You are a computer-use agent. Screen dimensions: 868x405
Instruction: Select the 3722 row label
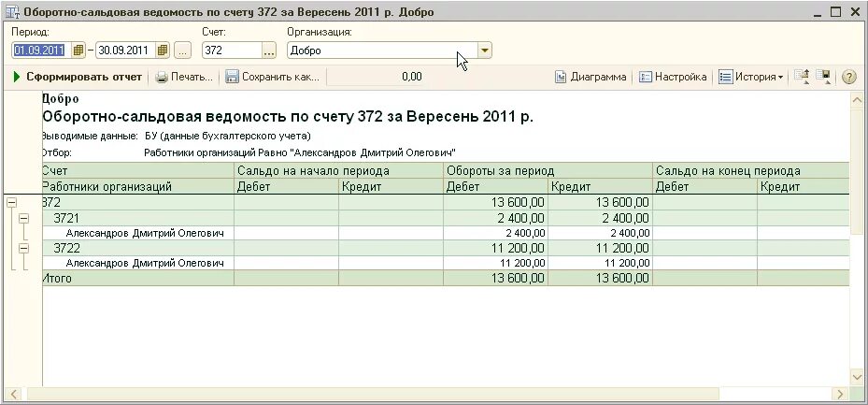click(66, 248)
